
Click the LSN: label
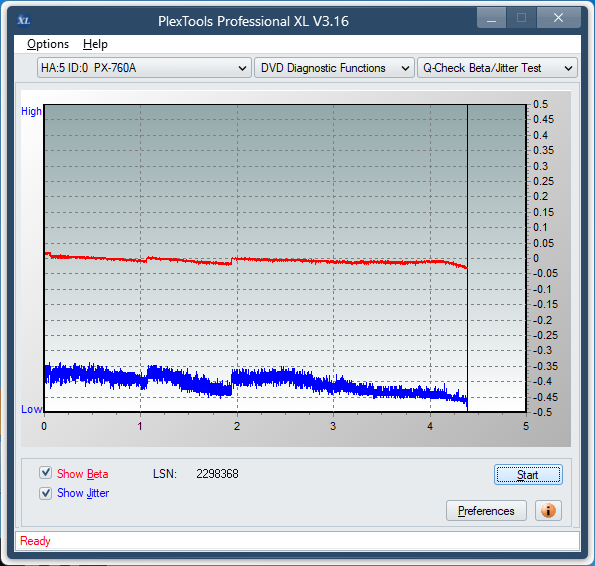click(x=165, y=473)
